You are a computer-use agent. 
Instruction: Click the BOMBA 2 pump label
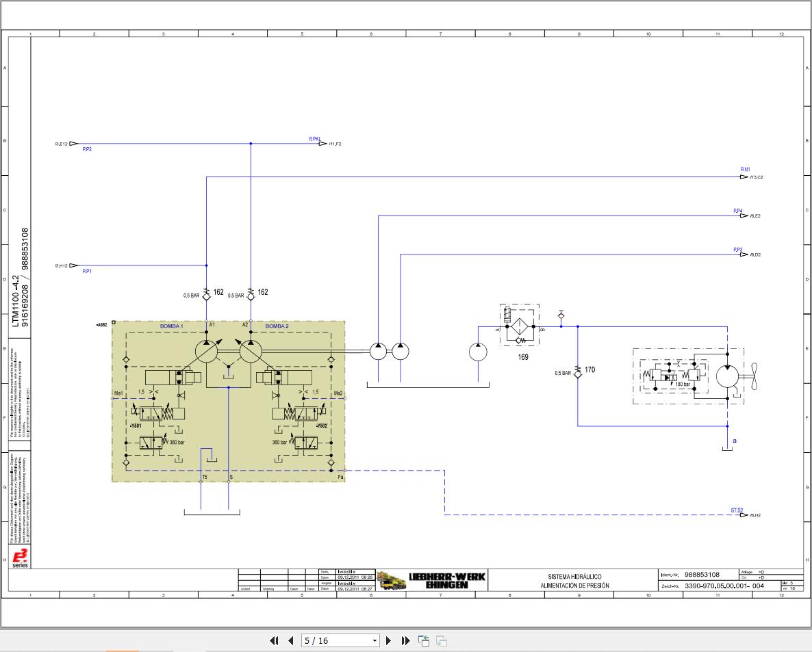(277, 326)
